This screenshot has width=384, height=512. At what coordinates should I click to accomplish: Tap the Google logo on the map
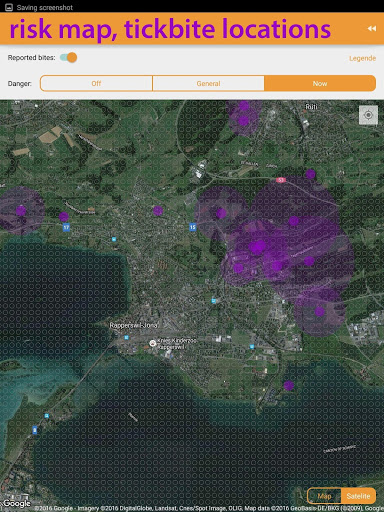point(16,503)
